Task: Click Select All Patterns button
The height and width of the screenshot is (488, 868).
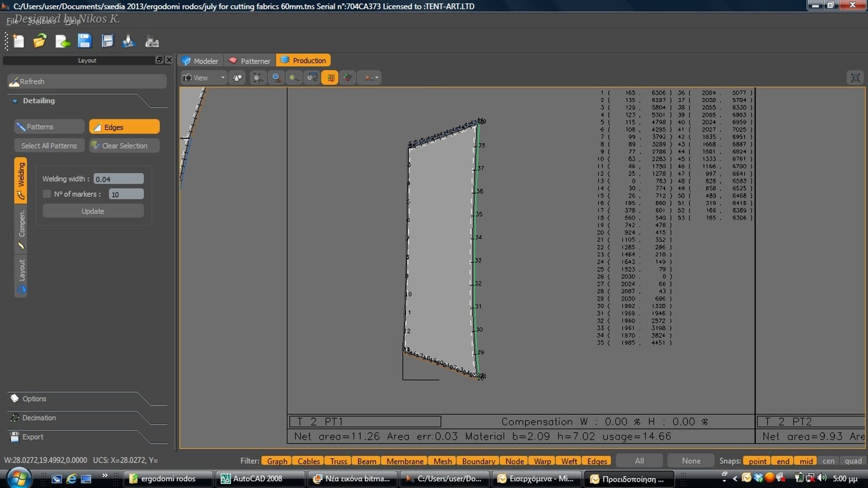Action: click(49, 146)
